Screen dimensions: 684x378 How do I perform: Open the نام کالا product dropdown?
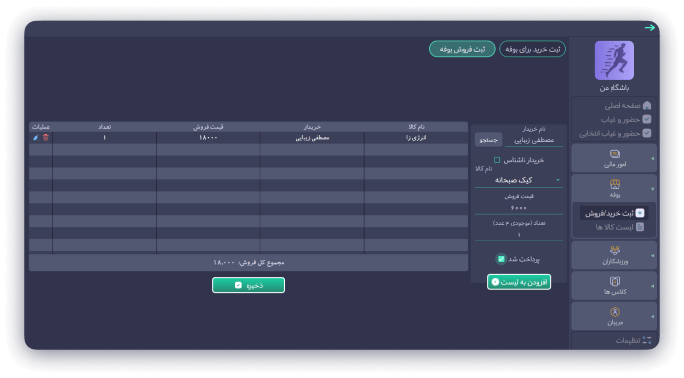coord(519,180)
